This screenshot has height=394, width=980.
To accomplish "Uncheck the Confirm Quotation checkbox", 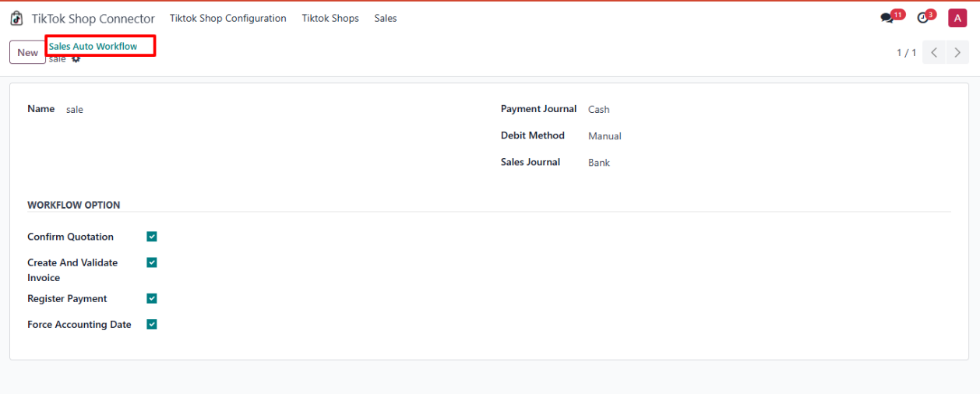I will pos(152,237).
